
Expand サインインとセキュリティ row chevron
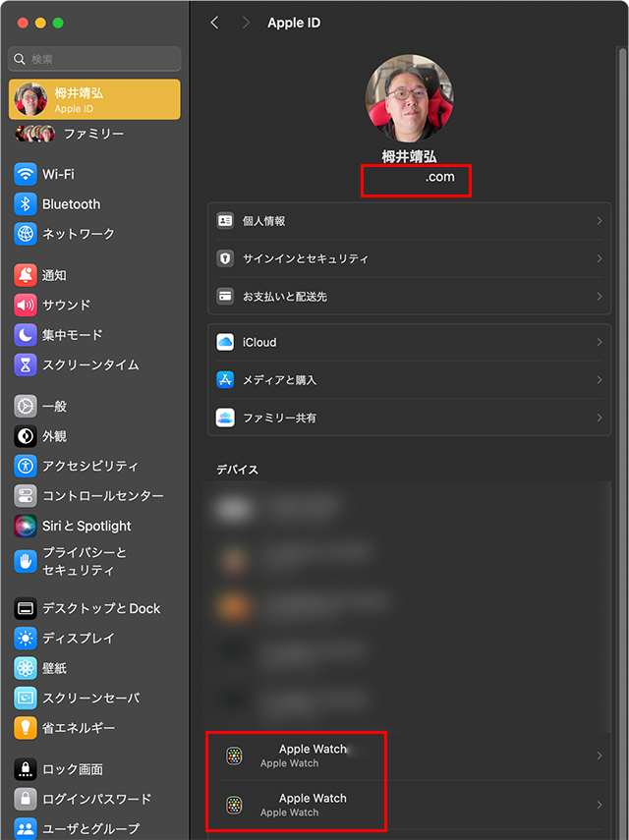coord(599,258)
